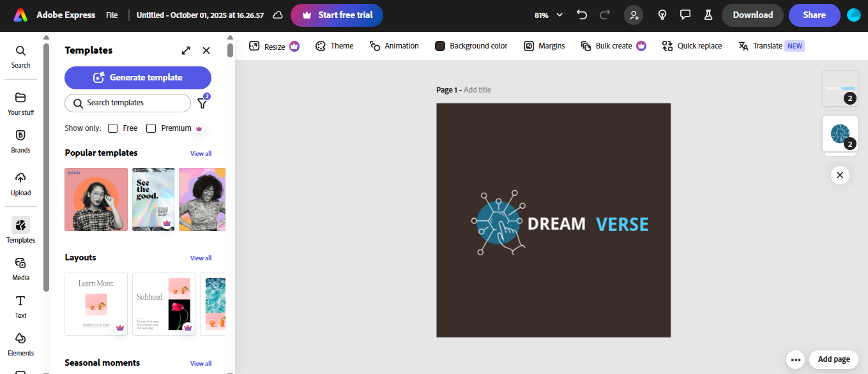Undo the last action
Screen dimensions: 868x374
click(x=582, y=15)
